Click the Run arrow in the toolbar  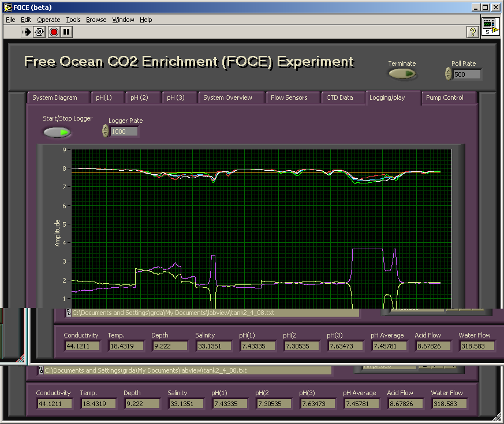click(27, 32)
